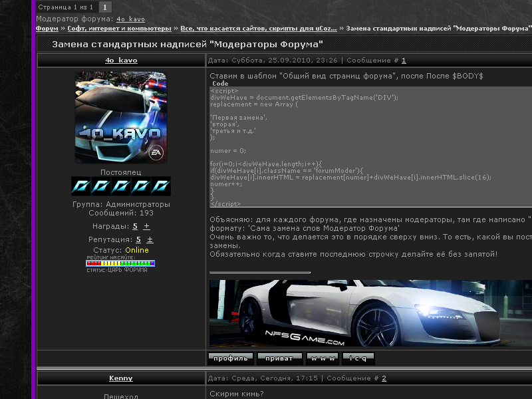This screenshot has width=532, height=399.
Task: Open Софт, интернет и компьютеры breadcrumb
Action: click(x=119, y=29)
